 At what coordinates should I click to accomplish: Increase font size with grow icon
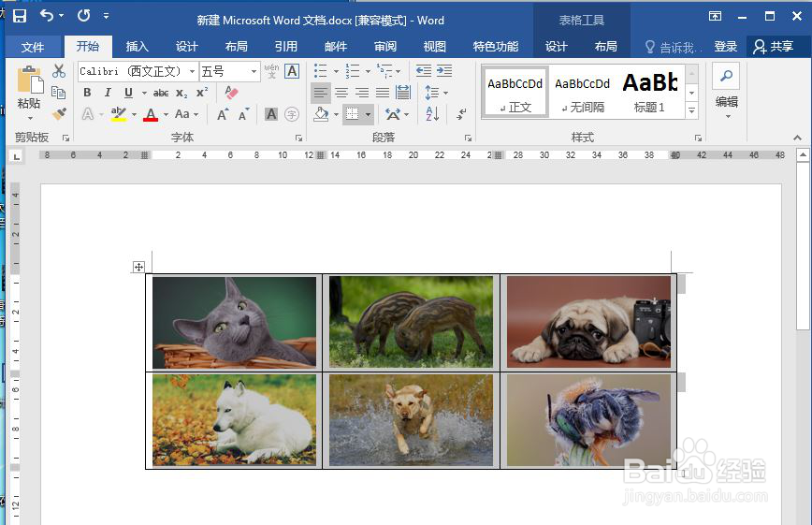[222, 114]
